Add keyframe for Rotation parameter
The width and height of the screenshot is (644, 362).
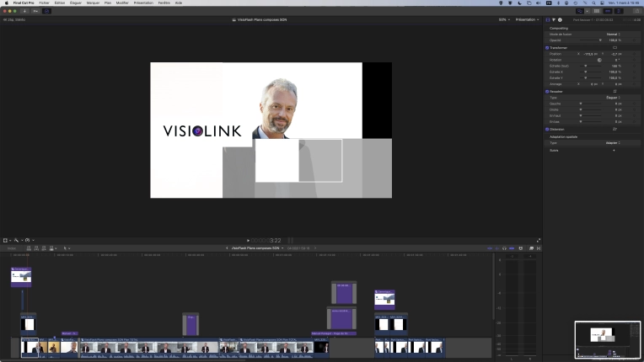pos(635,60)
